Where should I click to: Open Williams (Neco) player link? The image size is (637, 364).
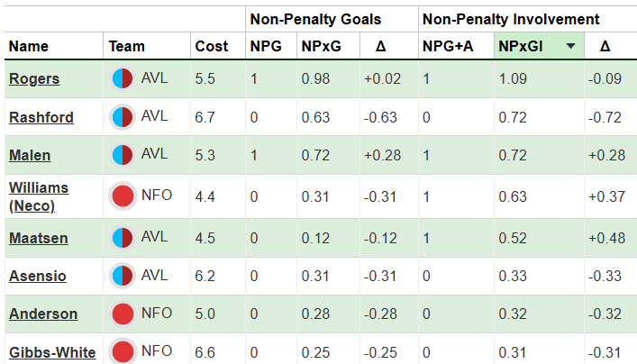point(36,196)
